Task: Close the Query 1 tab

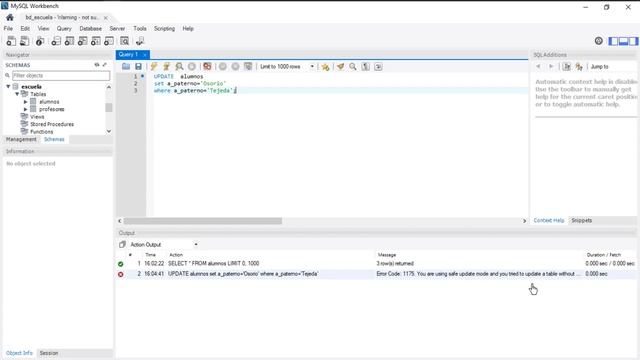Action: click(144, 55)
